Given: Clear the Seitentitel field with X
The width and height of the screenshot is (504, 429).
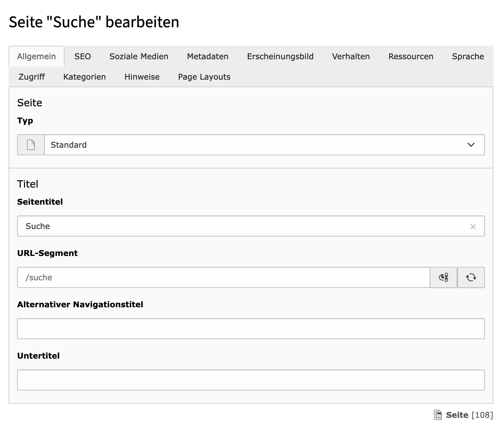Looking at the screenshot, I should click(x=473, y=226).
